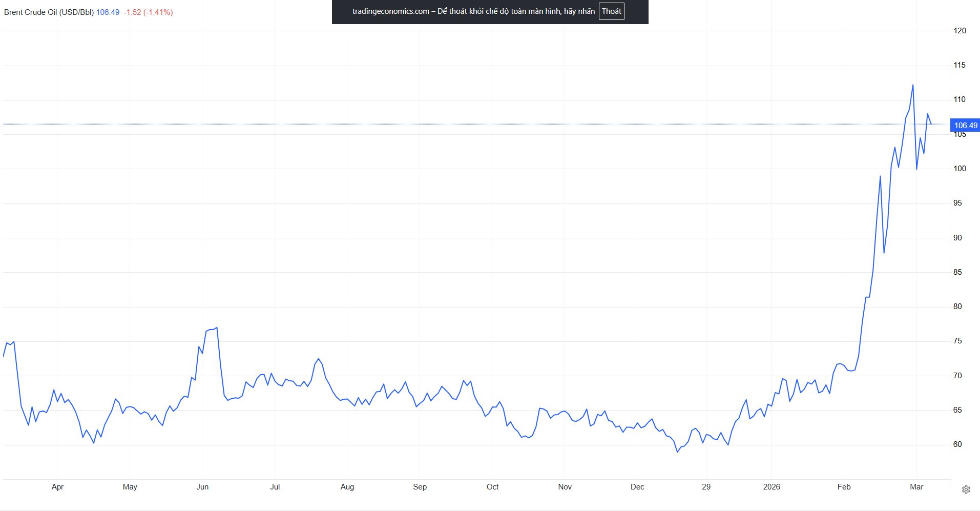
Task: Click the Brent Crude Oil (USD/Bbl) title
Action: click(x=49, y=12)
